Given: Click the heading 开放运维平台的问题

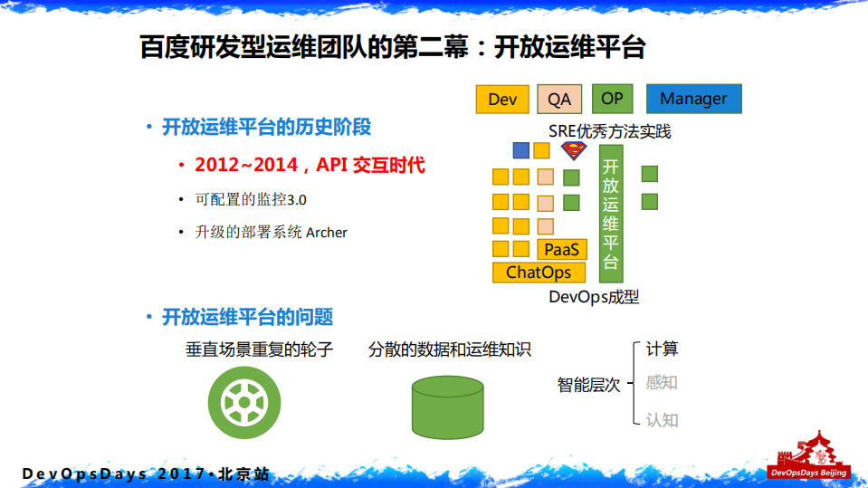Looking at the screenshot, I should 247,318.
